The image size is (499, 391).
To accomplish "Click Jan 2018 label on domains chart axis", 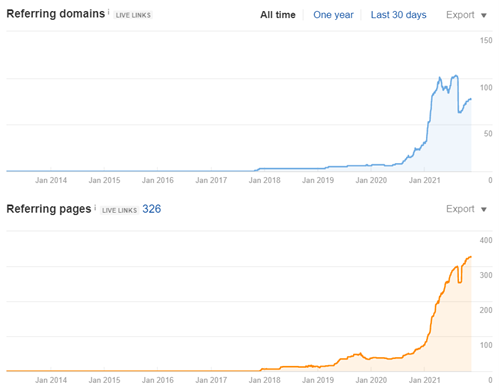I will pos(264,180).
